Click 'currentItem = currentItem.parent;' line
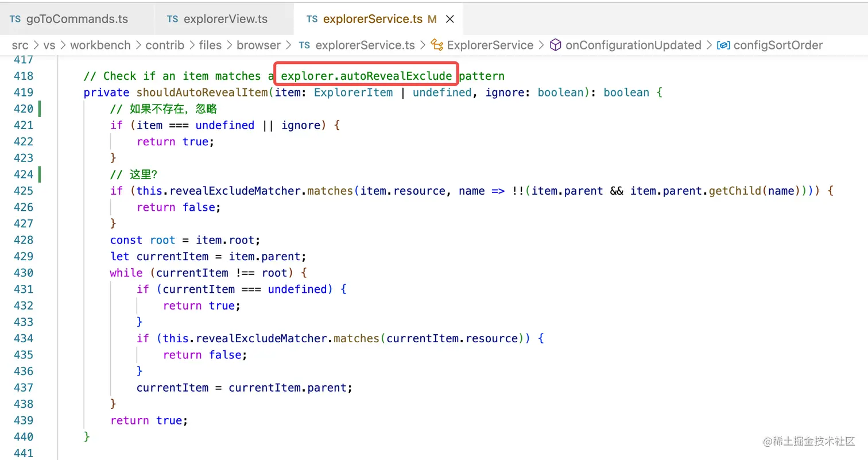Image resolution: width=868 pixels, height=460 pixels. click(x=244, y=388)
